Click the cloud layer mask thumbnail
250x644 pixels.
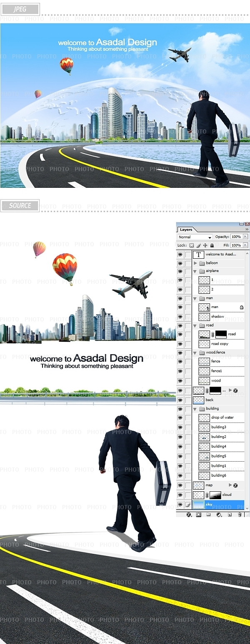(x=215, y=495)
